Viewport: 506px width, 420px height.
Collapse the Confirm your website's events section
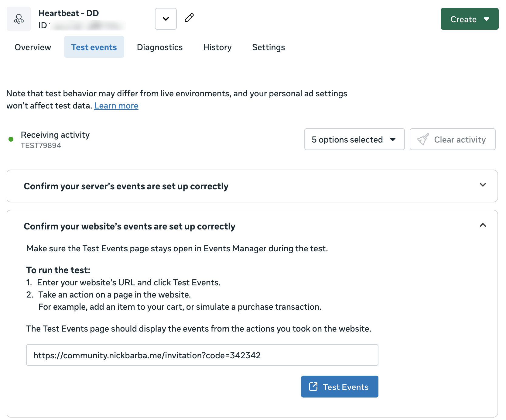483,225
